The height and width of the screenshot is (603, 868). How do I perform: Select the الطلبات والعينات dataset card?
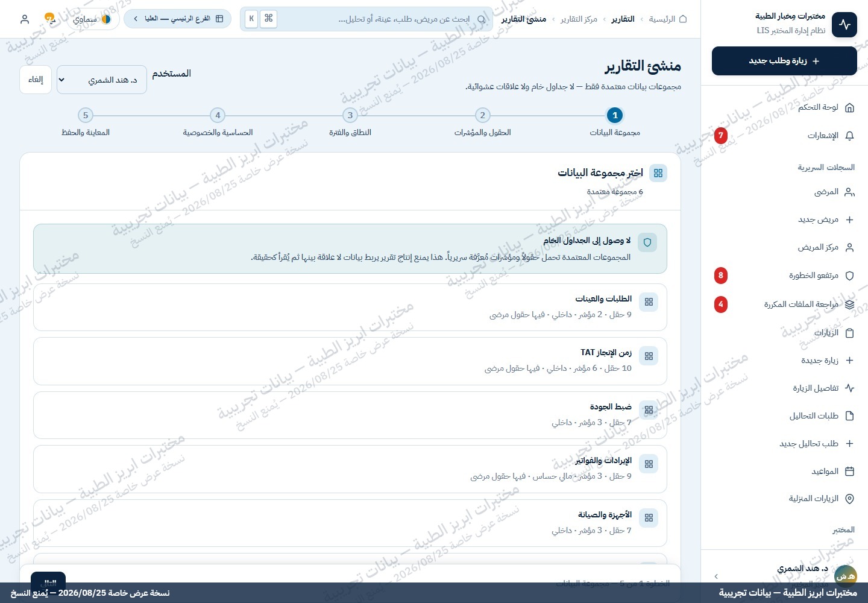[x=350, y=307]
